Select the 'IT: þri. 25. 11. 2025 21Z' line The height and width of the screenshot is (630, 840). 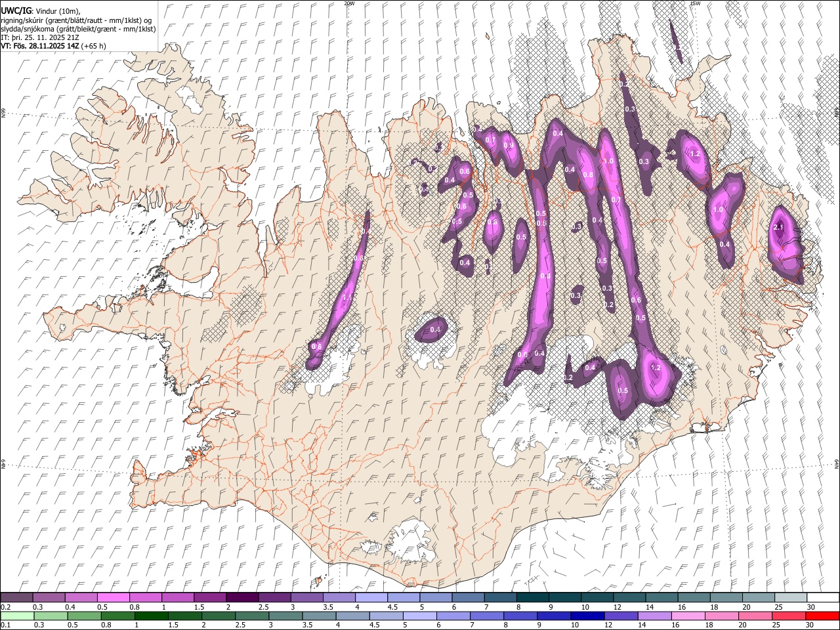click(40, 37)
